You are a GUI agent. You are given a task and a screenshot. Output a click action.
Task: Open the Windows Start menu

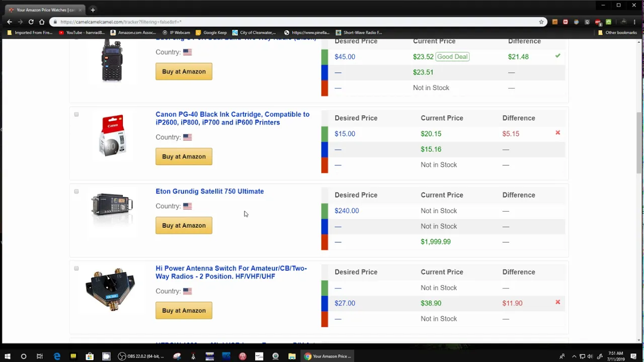click(x=7, y=356)
